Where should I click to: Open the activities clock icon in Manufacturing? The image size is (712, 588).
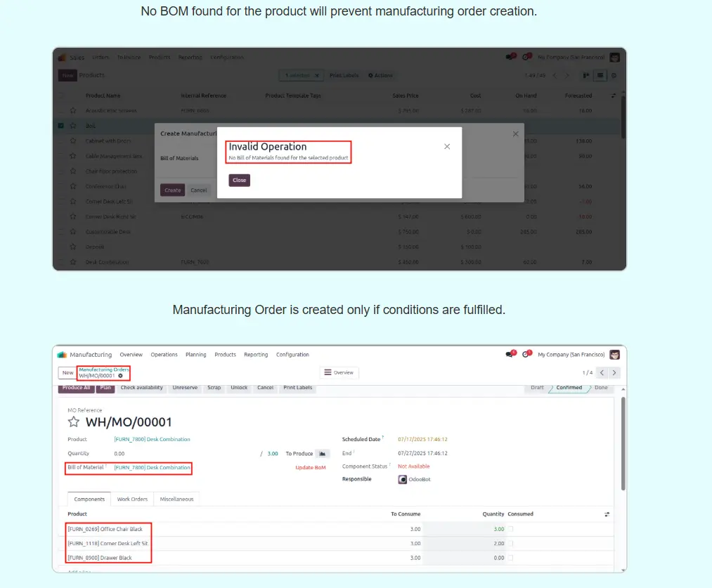[526, 355]
